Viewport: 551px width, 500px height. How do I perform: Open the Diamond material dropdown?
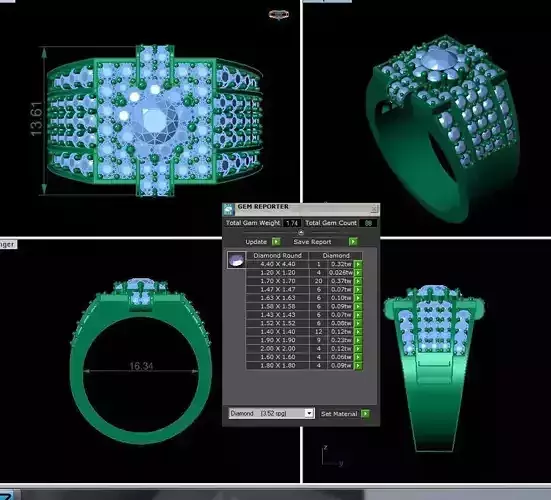(309, 413)
